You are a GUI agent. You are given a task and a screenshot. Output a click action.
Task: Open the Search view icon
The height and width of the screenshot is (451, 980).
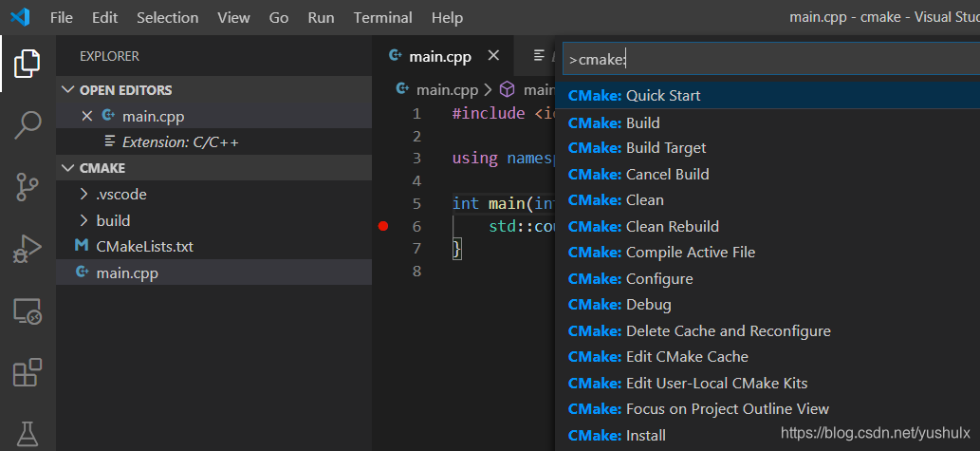point(27,125)
